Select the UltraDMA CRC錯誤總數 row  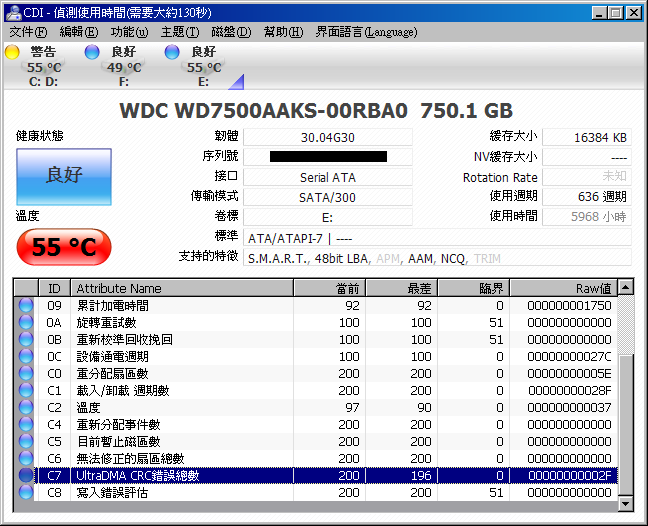[316, 475]
